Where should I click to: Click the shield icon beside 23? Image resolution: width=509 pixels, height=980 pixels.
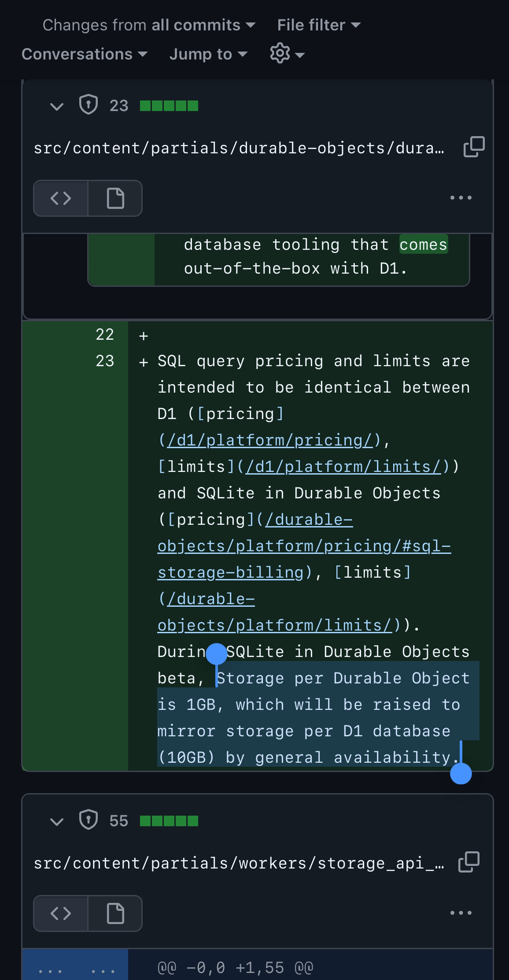coord(88,105)
